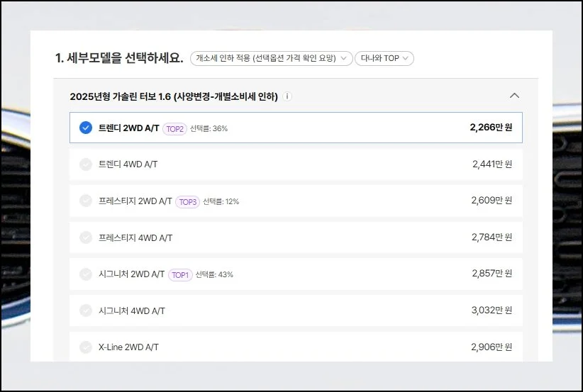Image resolution: width=583 pixels, height=392 pixels.
Task: Click the 시그니처 4WD A/T trim name
Action: tap(132, 310)
